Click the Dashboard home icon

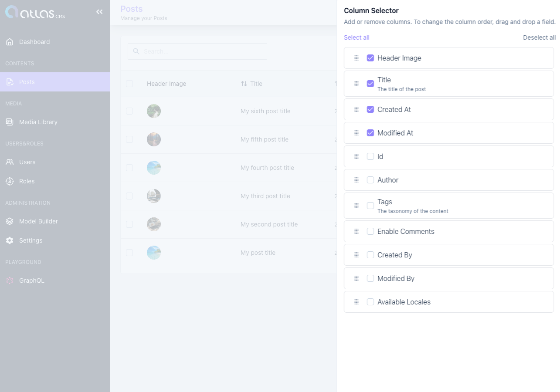10,42
